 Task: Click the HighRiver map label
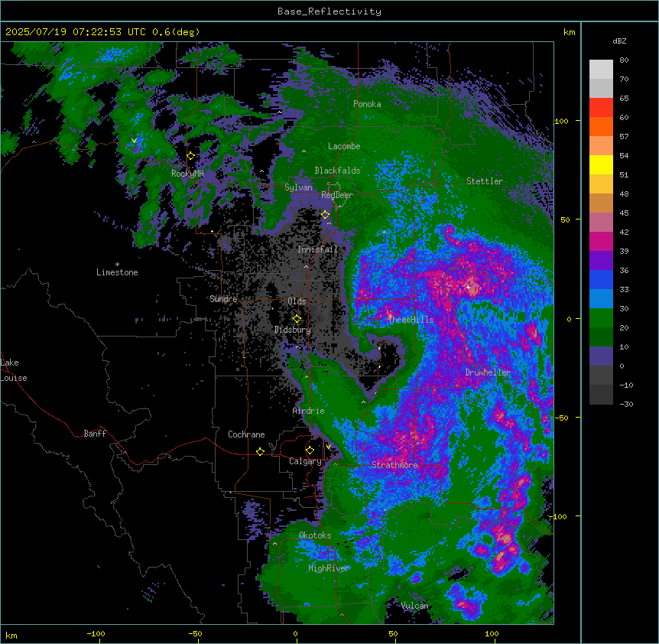point(329,568)
